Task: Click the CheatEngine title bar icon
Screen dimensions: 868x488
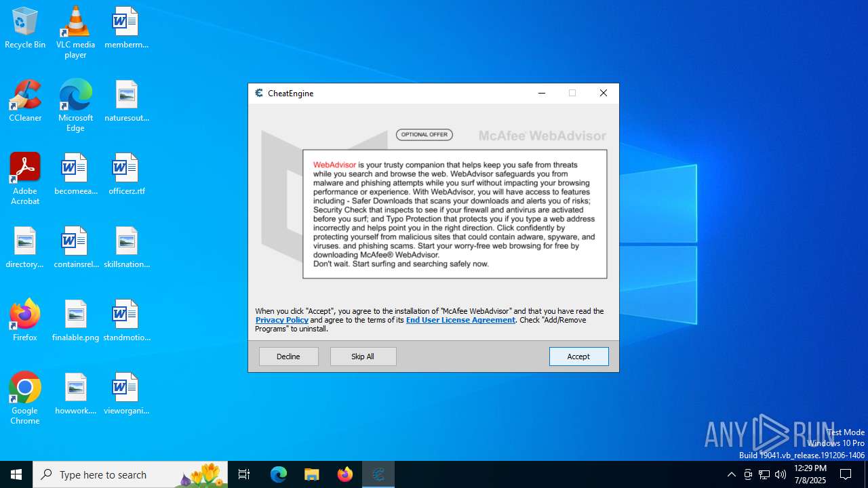Action: click(x=259, y=94)
